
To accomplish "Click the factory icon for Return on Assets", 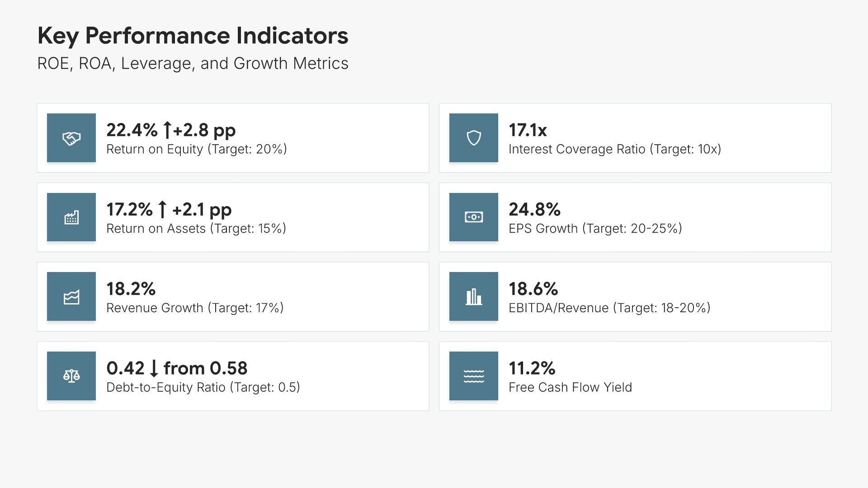I will tap(71, 218).
